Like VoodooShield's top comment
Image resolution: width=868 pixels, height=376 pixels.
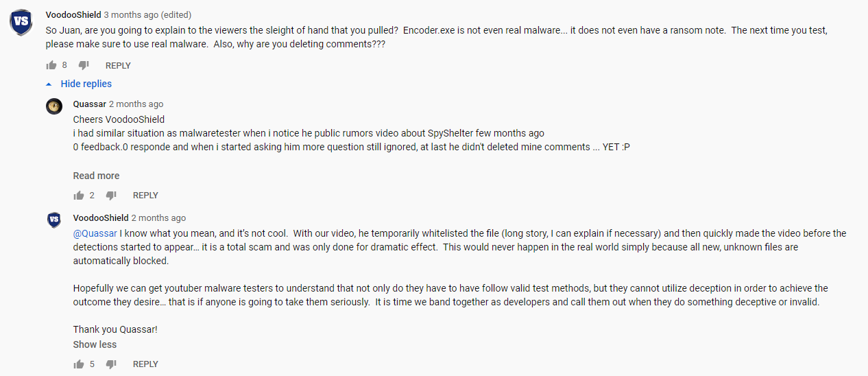click(51, 65)
